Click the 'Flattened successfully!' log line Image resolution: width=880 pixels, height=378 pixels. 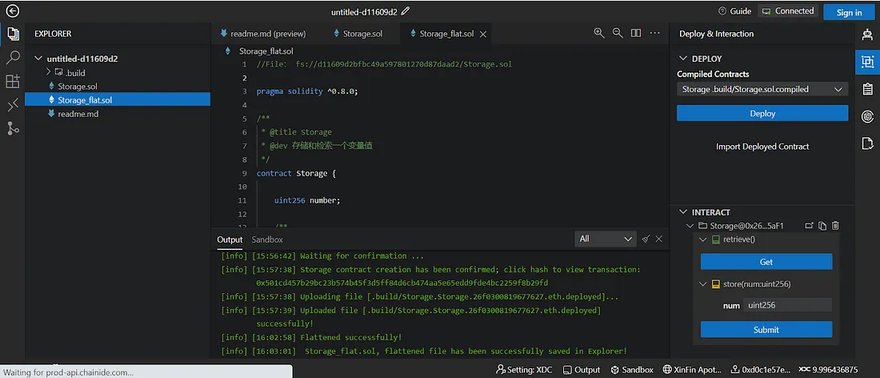(351, 338)
